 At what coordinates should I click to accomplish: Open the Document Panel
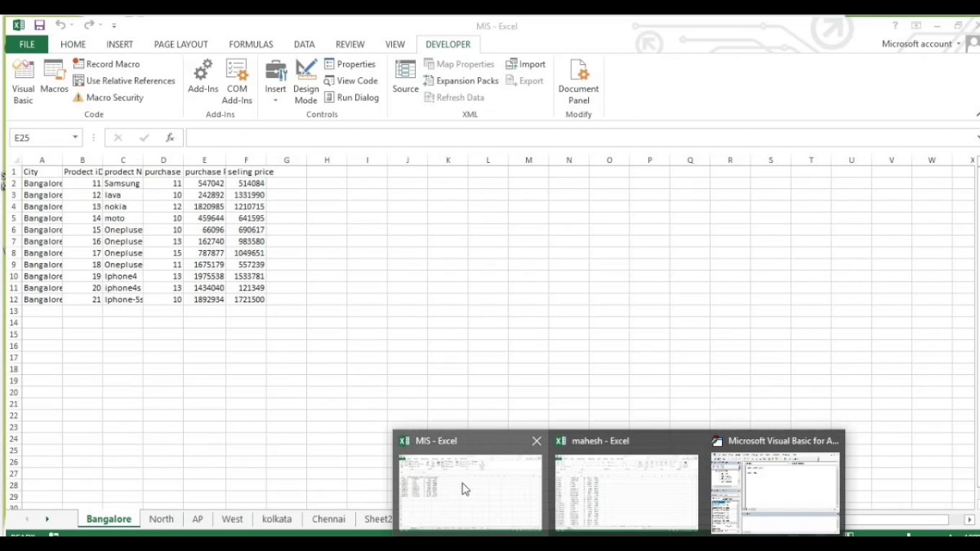[578, 82]
